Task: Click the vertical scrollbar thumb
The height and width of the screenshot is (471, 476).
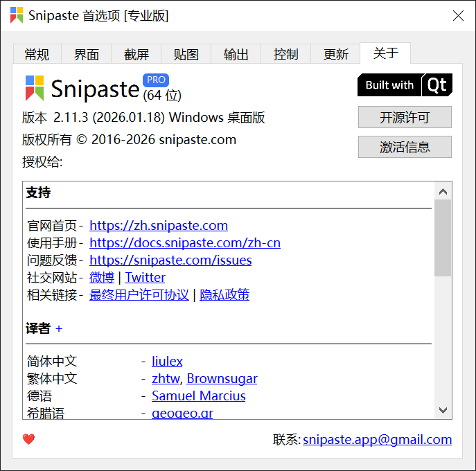Action: coord(443,238)
